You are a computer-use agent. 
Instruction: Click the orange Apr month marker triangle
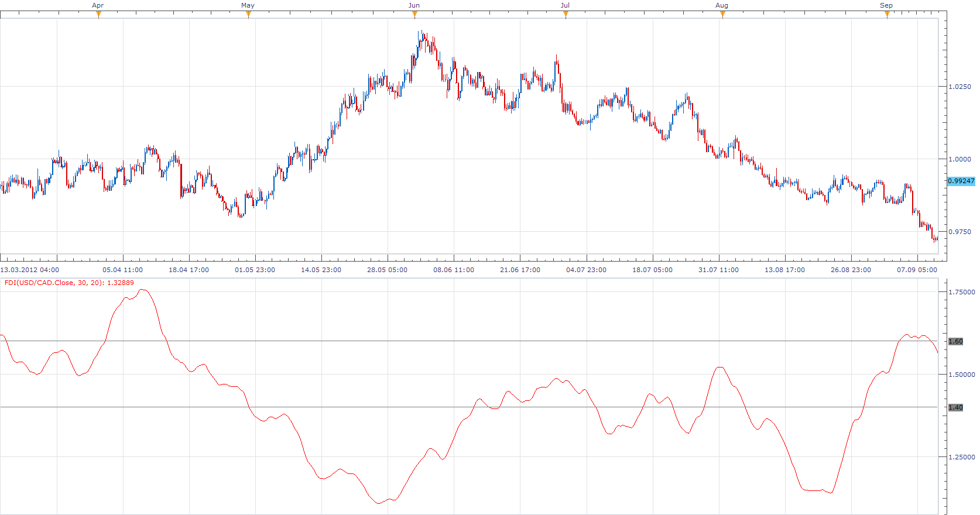pos(98,15)
